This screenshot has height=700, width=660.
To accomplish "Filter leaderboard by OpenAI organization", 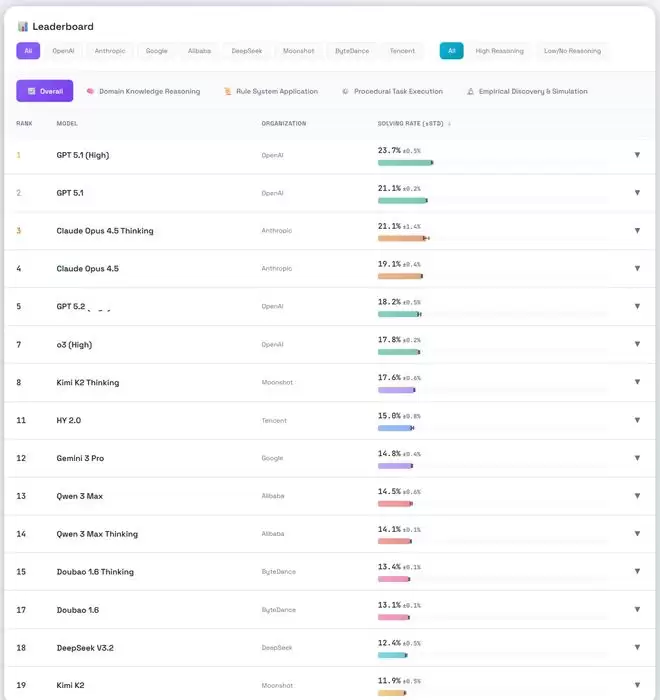I will (x=63, y=50).
